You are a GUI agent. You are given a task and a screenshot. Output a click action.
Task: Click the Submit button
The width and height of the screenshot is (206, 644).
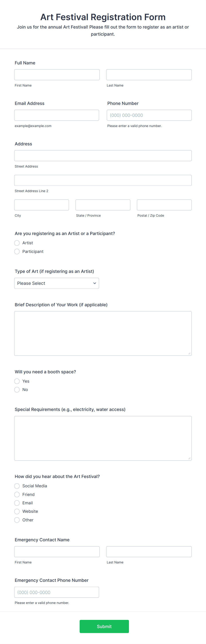click(x=104, y=626)
